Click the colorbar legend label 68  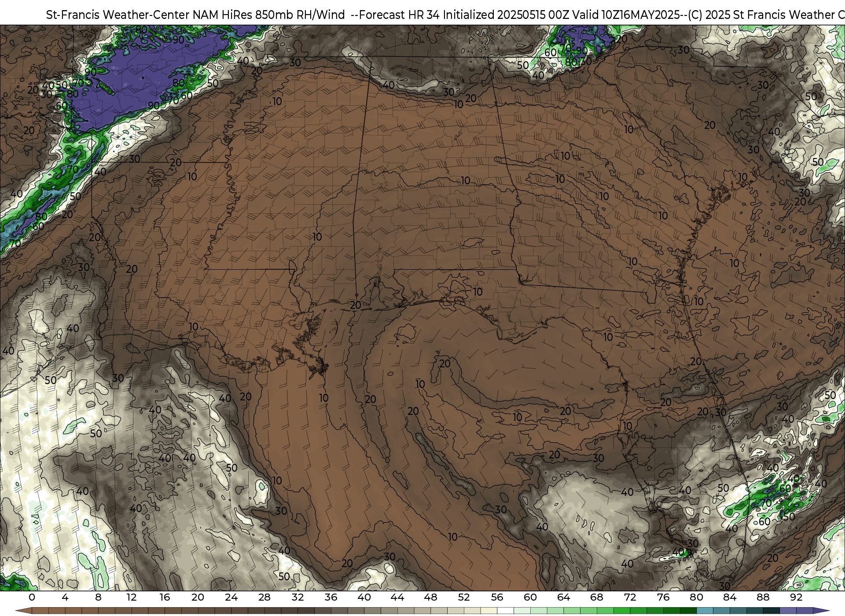[597, 598]
